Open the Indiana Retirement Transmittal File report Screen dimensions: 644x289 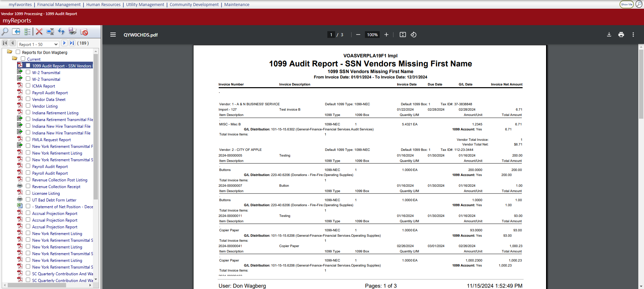[x=62, y=120]
